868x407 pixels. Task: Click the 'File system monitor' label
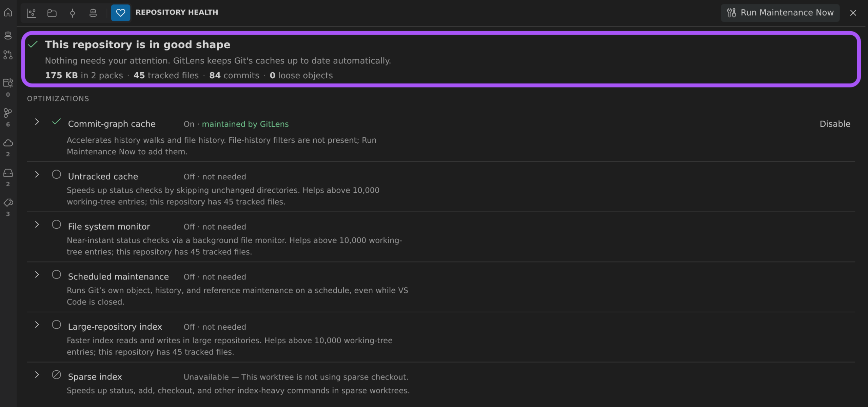click(109, 227)
